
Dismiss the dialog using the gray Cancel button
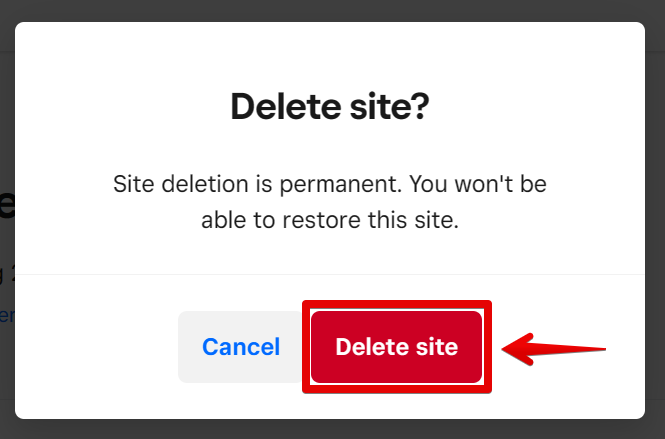(x=241, y=347)
